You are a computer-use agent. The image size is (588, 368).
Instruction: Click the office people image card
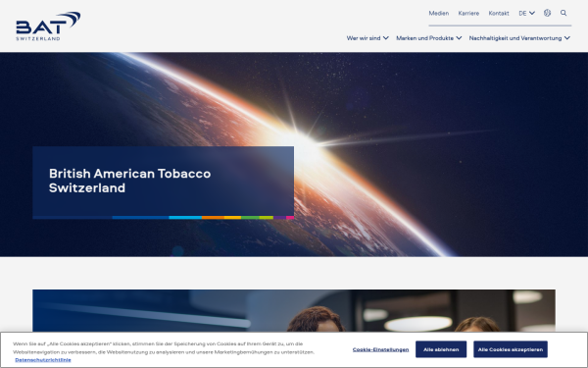[x=294, y=310]
